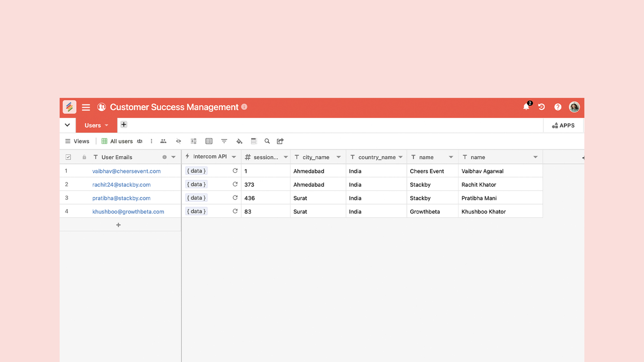
Task: Open link khushboo@growthbeta.com
Action: (x=128, y=212)
